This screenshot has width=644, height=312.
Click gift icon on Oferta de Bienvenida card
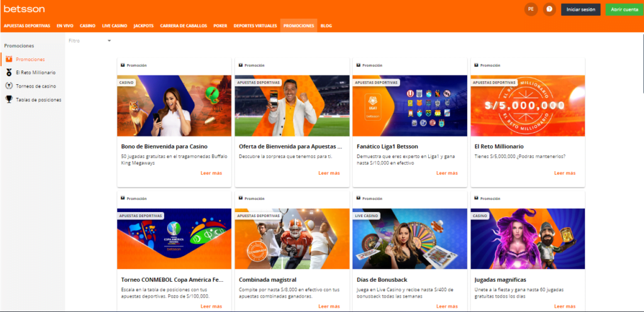tap(240, 65)
